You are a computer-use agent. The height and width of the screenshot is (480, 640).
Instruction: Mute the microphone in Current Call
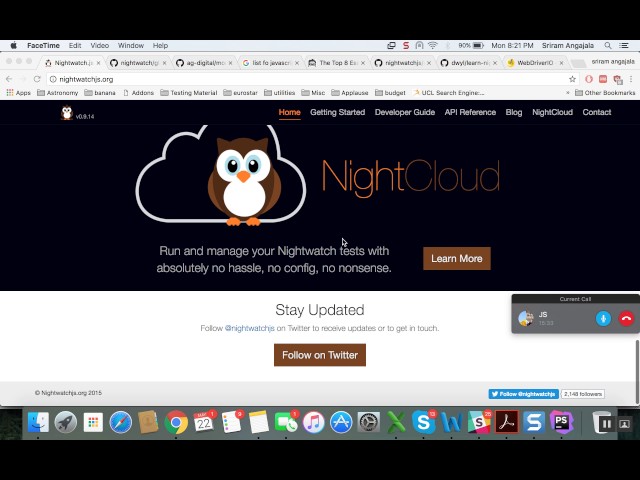tap(603, 318)
